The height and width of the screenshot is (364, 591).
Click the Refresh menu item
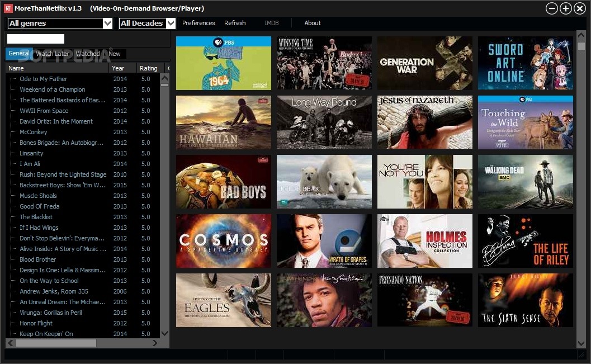pyautogui.click(x=235, y=23)
